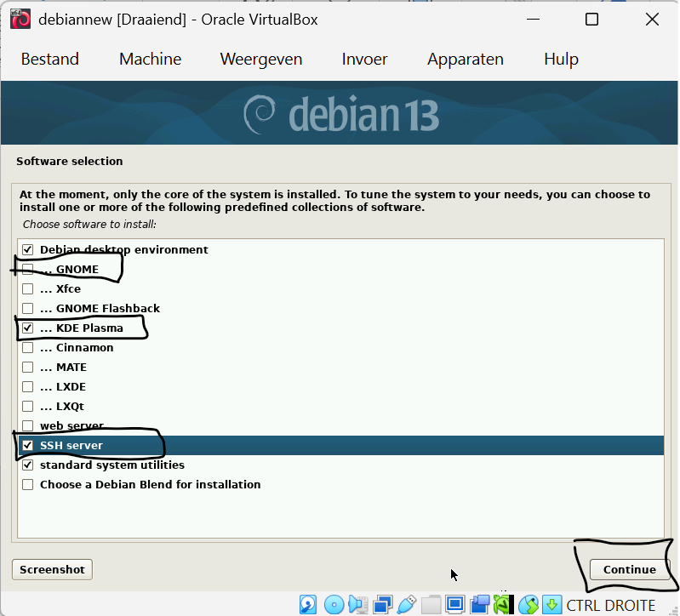
Task: Open the Bestand menu
Action: click(50, 59)
